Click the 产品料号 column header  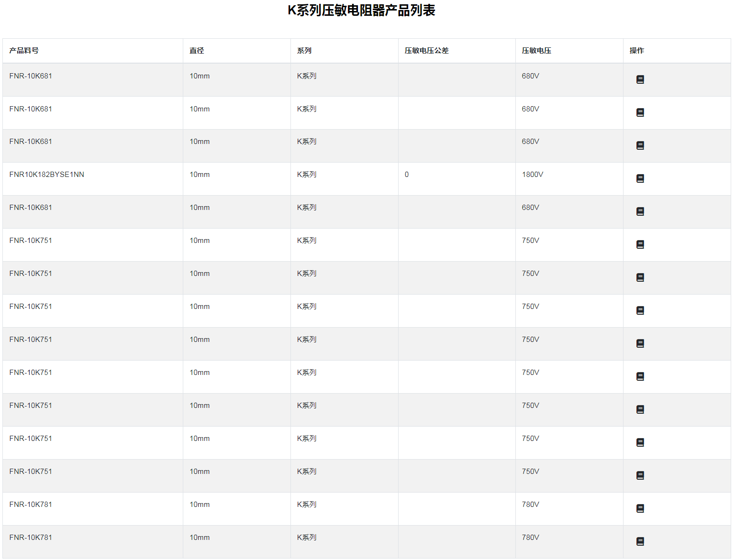(x=24, y=51)
